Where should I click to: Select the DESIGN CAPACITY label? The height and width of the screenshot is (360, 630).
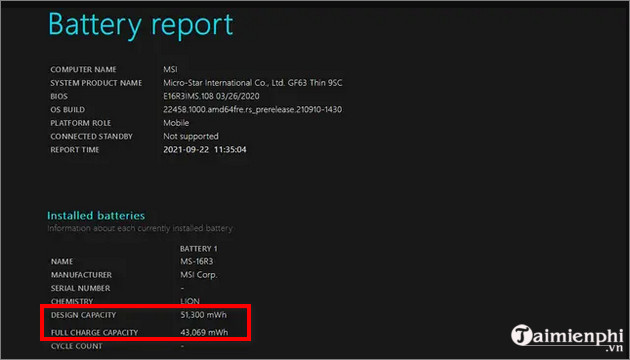[x=83, y=315]
